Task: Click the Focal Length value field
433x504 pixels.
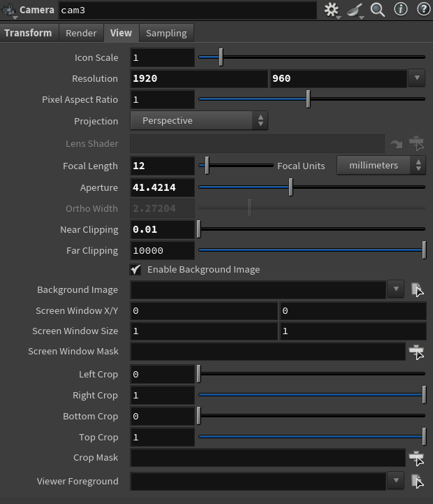Action: [162, 166]
